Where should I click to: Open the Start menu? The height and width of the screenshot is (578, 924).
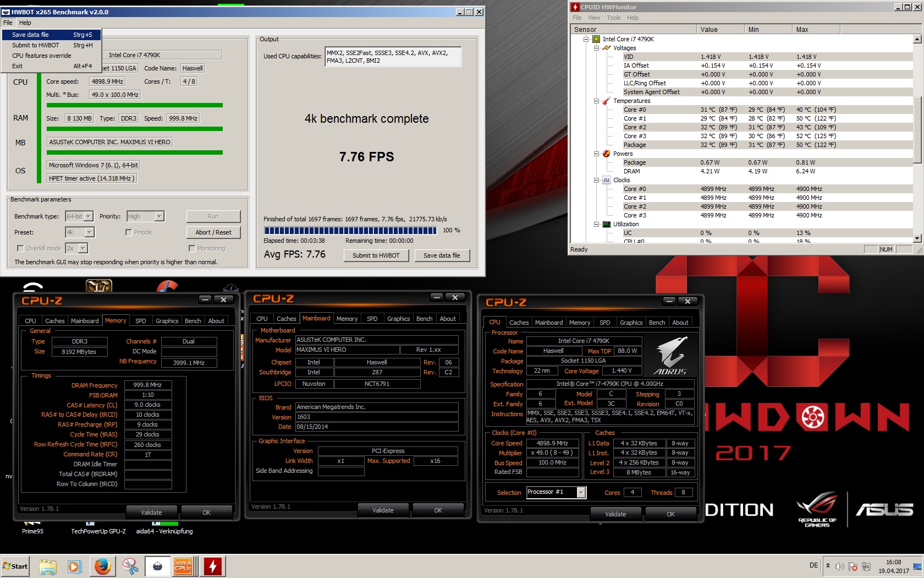[x=15, y=566]
